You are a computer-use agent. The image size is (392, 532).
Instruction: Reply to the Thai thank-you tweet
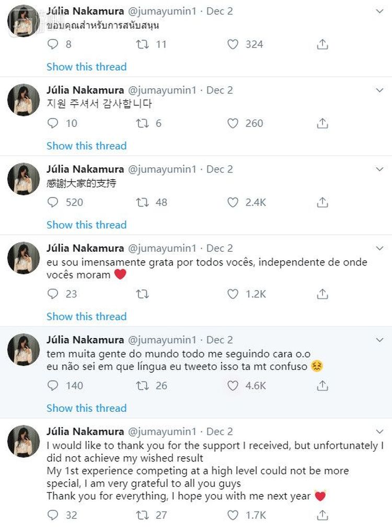pyautogui.click(x=53, y=44)
